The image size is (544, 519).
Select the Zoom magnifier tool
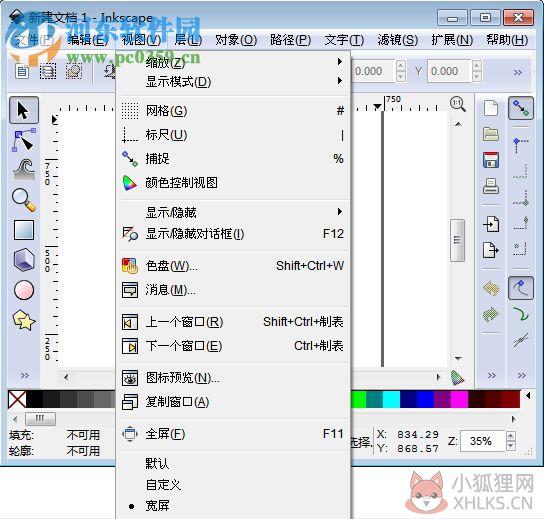(x=24, y=199)
